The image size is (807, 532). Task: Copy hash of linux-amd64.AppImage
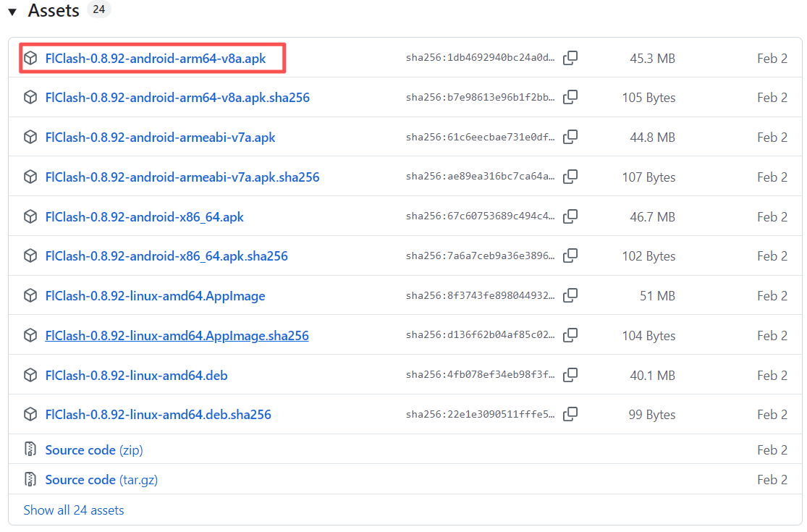pos(570,295)
